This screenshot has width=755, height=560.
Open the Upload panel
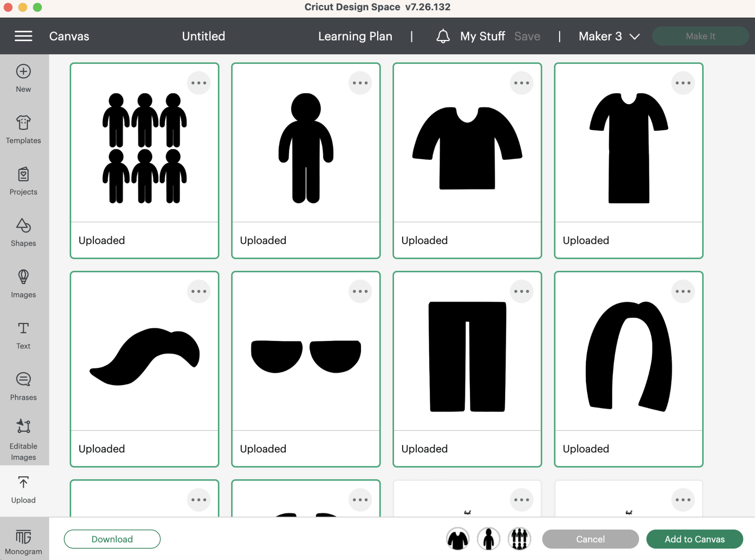coord(23,489)
